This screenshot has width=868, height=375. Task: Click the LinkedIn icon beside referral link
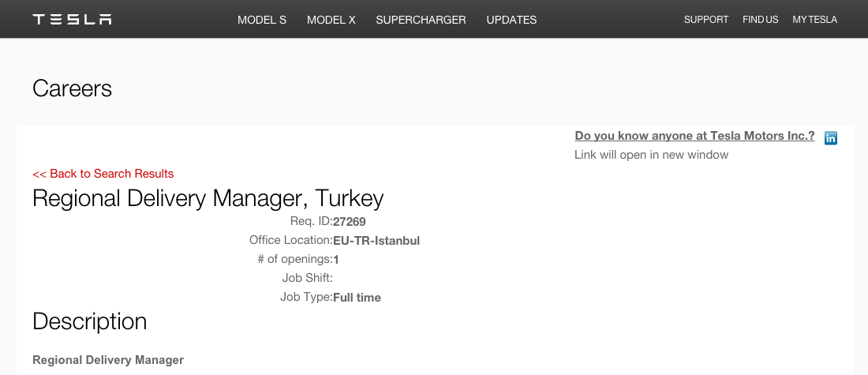click(x=830, y=138)
